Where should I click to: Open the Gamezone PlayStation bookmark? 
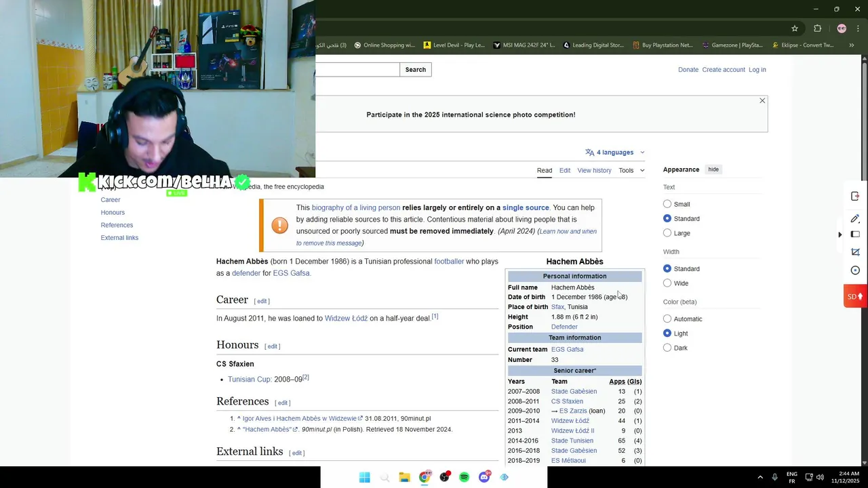point(732,45)
